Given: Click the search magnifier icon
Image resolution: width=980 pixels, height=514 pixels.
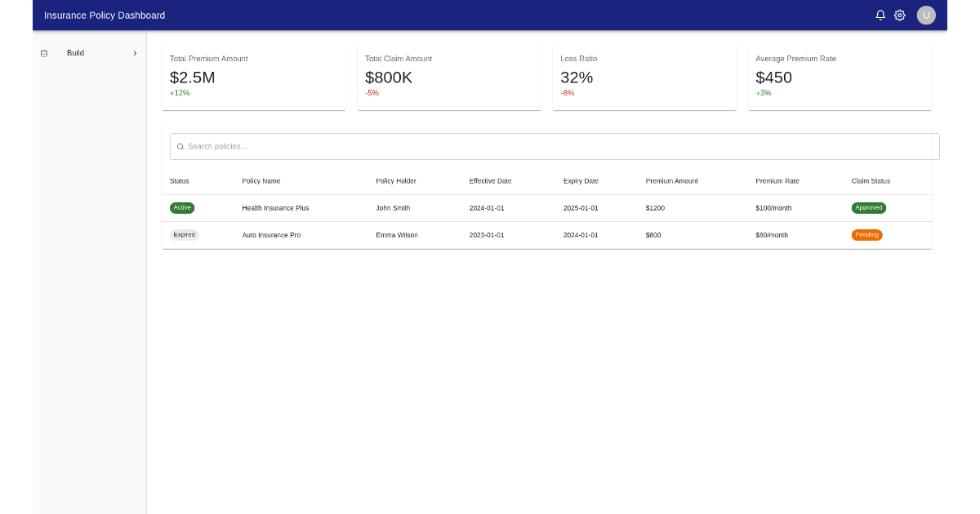Looking at the screenshot, I should coord(180,147).
